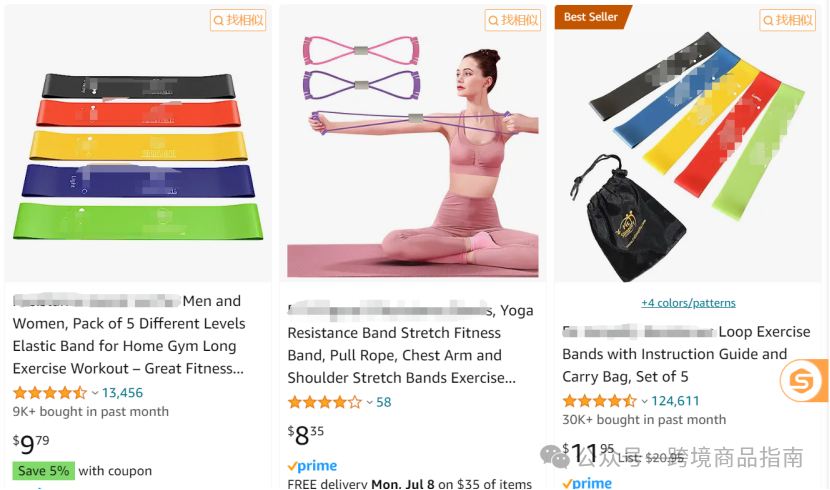Open 58 reviews link
Screen dimensions: 830x490
tap(384, 402)
